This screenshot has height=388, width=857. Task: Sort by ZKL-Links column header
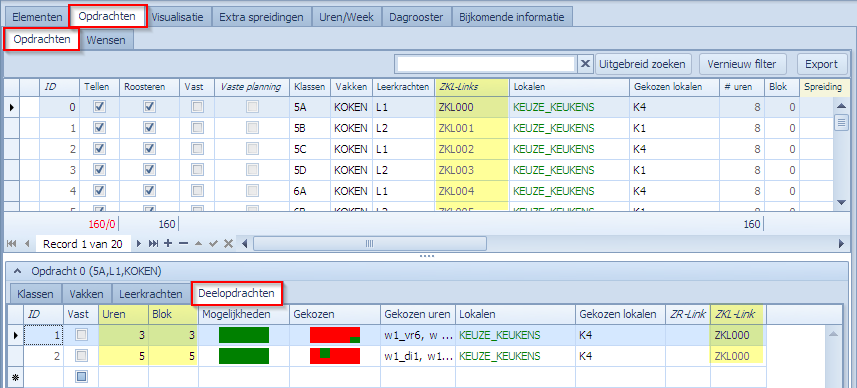(472, 86)
